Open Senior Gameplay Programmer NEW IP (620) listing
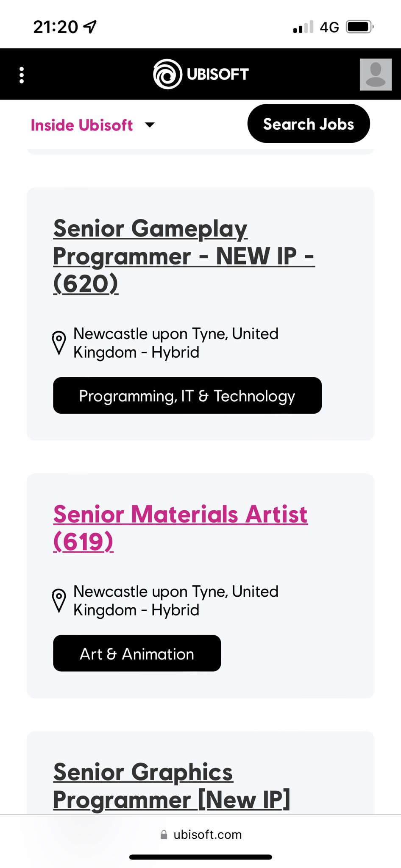Image resolution: width=401 pixels, height=868 pixels. (x=184, y=256)
